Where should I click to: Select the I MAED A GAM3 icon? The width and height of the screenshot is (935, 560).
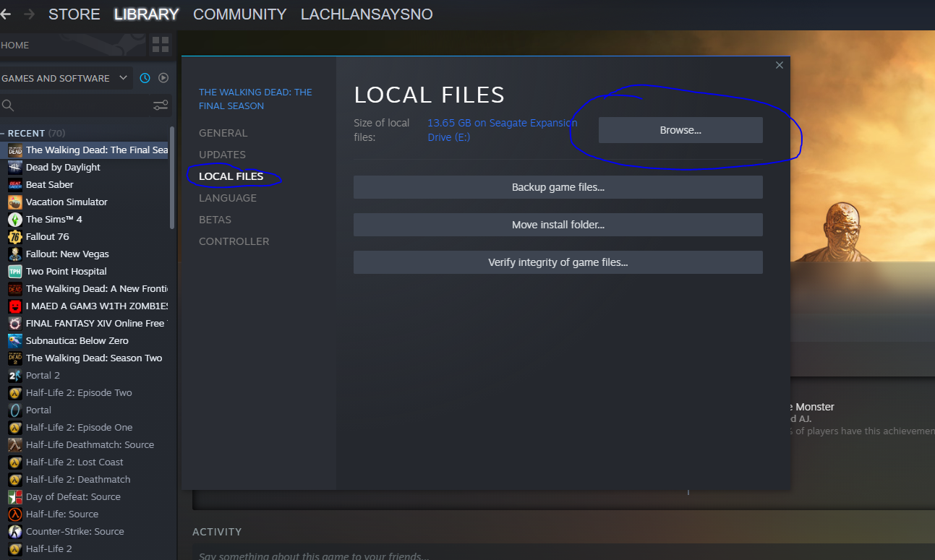pos(15,306)
